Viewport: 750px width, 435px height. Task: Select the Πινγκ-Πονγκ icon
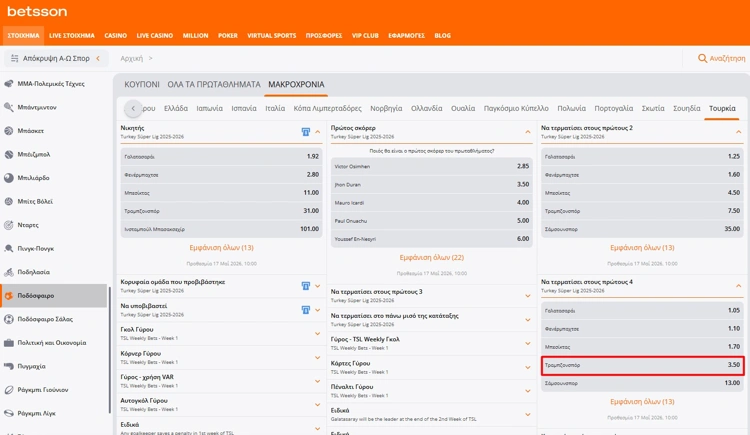[9, 248]
